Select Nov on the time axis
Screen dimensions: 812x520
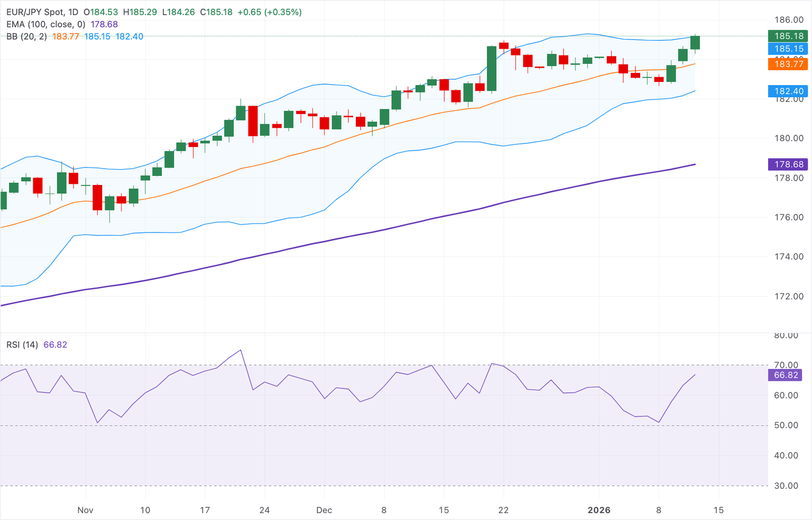[x=85, y=510]
